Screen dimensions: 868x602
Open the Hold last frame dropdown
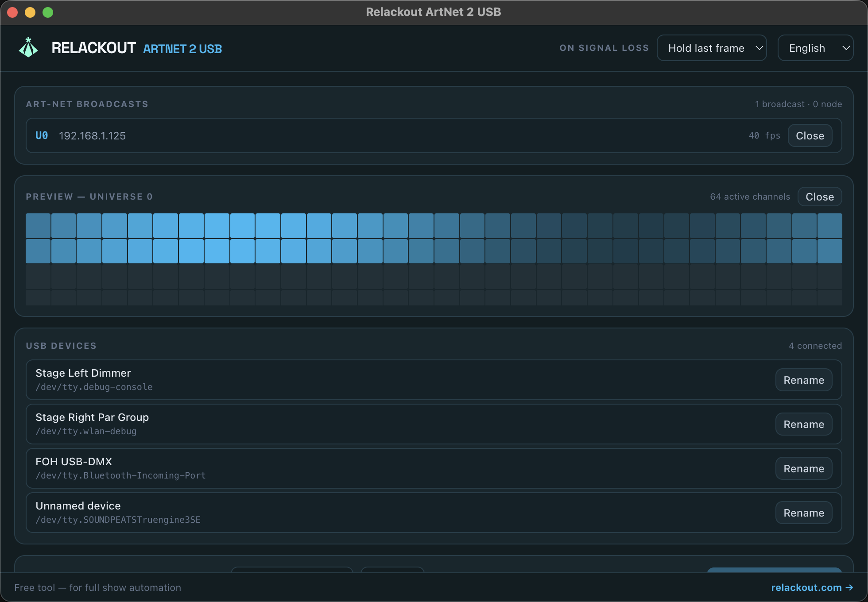(712, 48)
